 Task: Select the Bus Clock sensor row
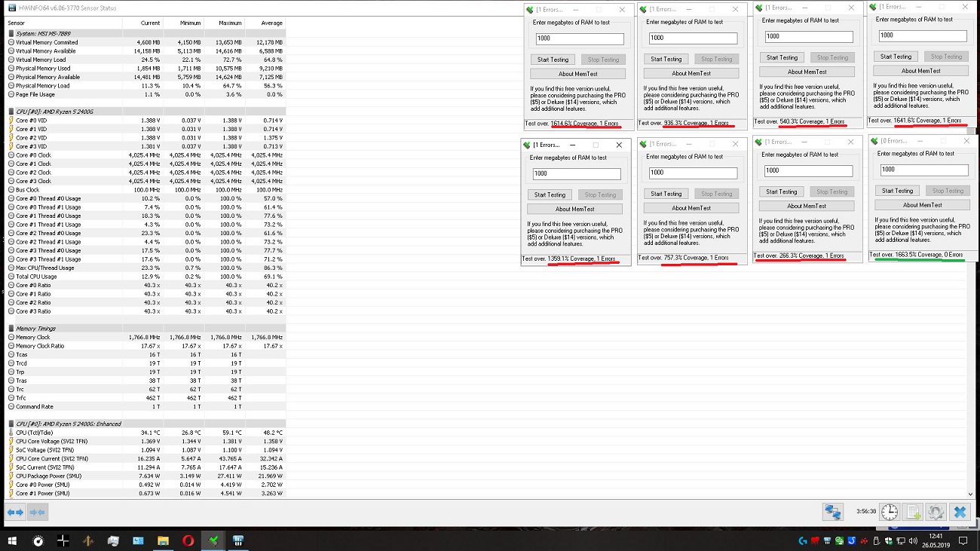(145, 190)
